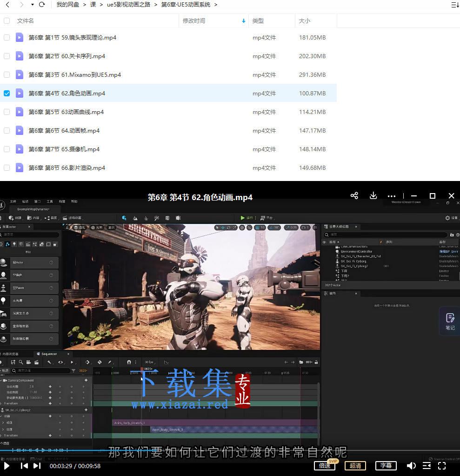Sort files by the 大小 column
The width and height of the screenshot is (460, 476).
(x=305, y=20)
